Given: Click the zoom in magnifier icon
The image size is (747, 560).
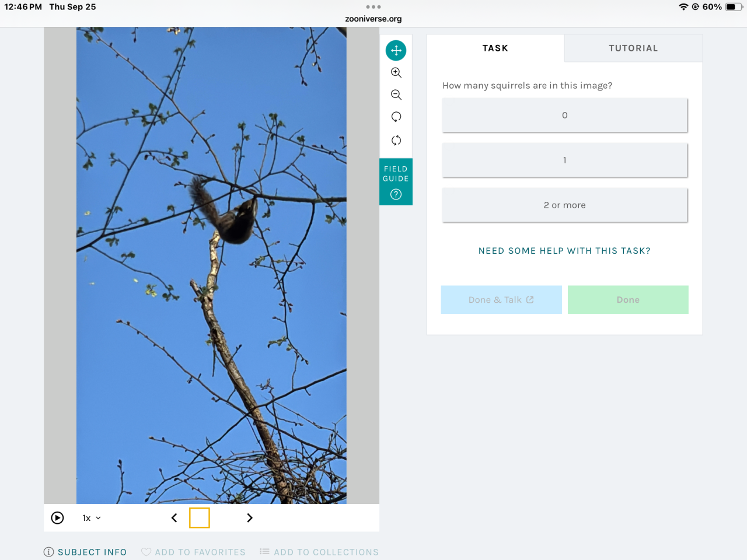Looking at the screenshot, I should pos(396,72).
